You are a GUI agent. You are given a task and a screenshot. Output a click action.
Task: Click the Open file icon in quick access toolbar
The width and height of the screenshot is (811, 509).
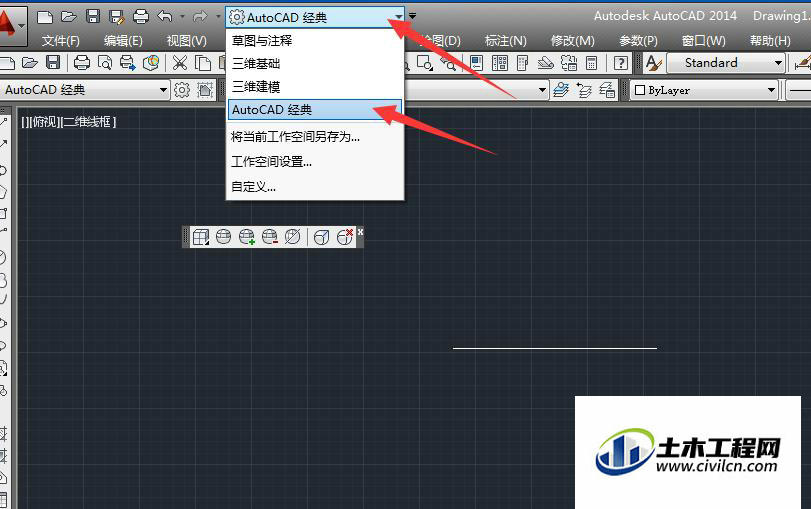point(69,17)
